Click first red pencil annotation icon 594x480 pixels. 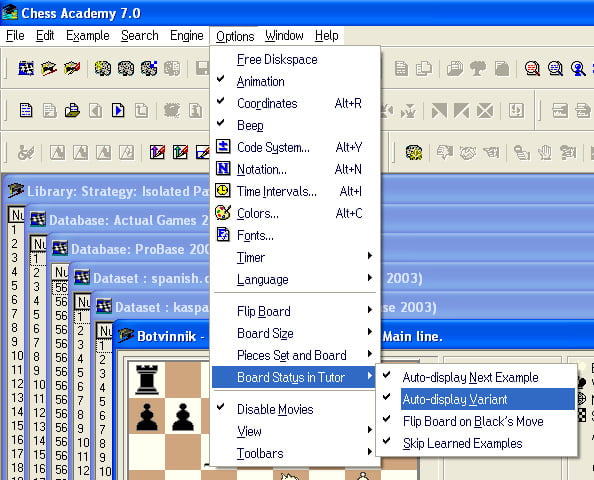[x=157, y=152]
